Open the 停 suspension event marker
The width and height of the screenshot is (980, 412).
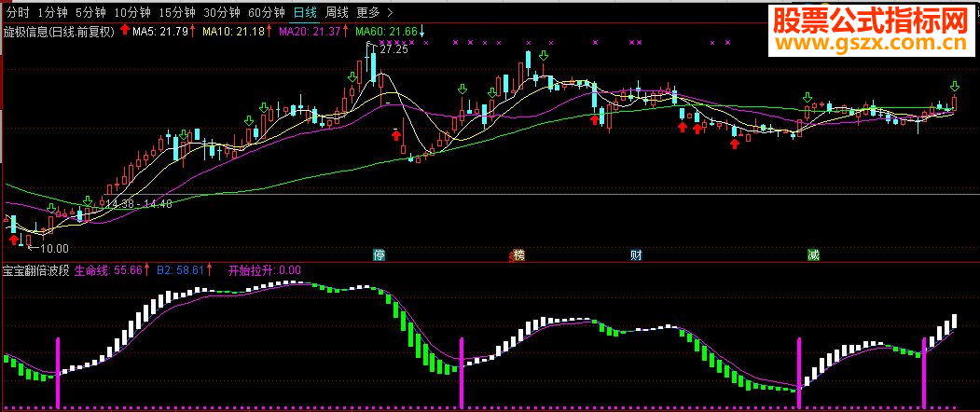(379, 255)
